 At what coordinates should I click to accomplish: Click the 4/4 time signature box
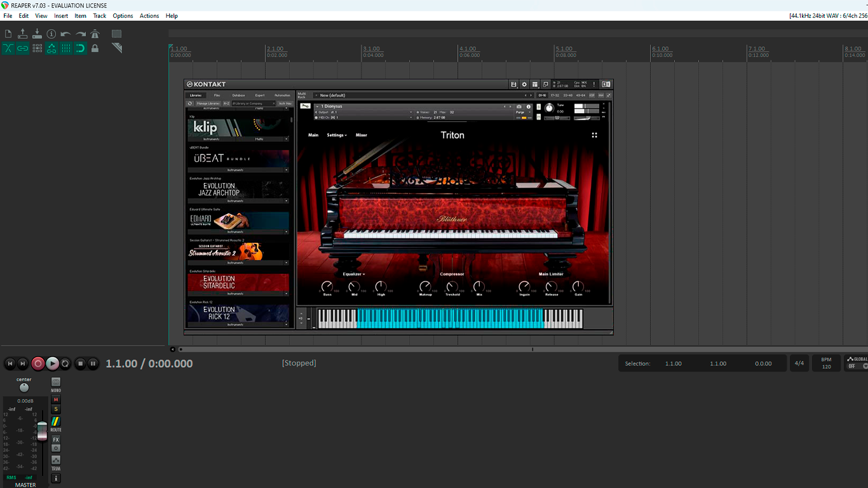[799, 363]
